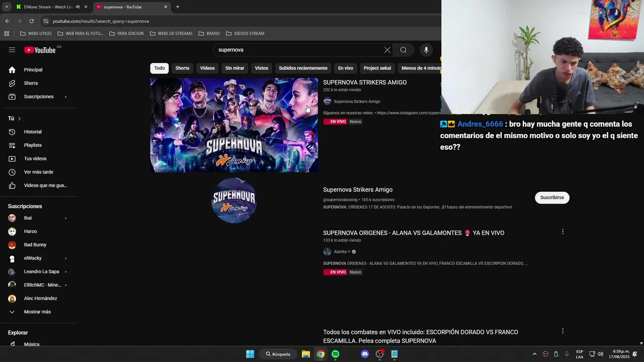Open BRAND bookmarks folder

pyautogui.click(x=209, y=34)
